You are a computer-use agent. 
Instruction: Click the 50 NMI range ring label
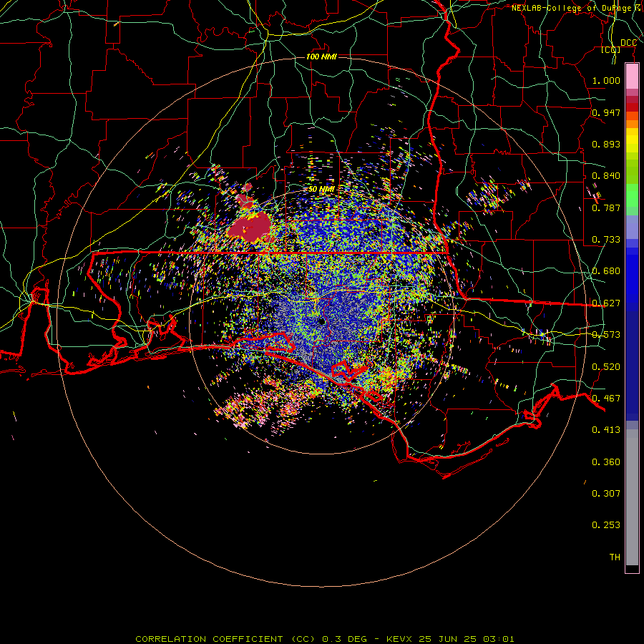[x=321, y=189]
